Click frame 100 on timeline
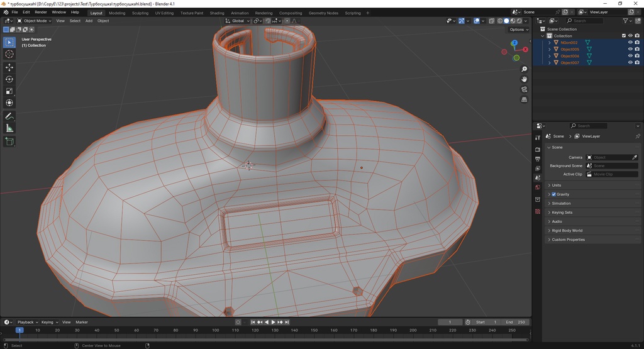This screenshot has height=349, width=644. pyautogui.click(x=215, y=330)
